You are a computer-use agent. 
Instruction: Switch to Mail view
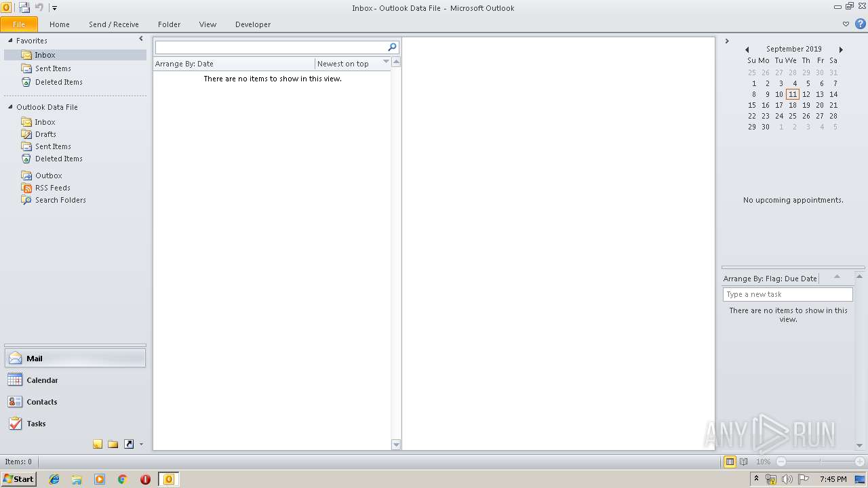[x=75, y=359]
